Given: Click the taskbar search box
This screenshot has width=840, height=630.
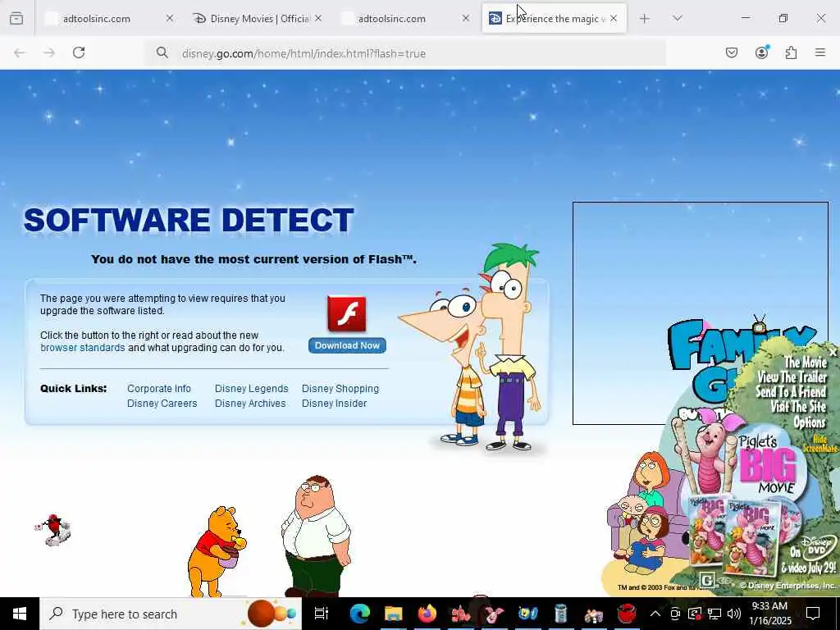Looking at the screenshot, I should point(171,614).
